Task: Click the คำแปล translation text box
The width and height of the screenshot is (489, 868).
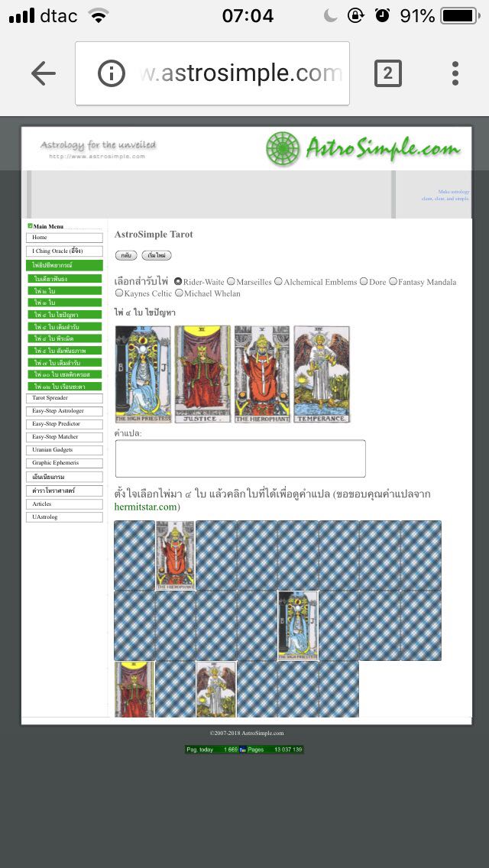Action: [x=241, y=458]
